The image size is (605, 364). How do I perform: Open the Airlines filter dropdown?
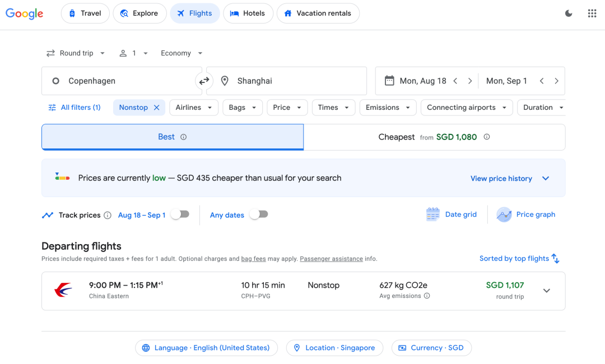[x=194, y=108]
